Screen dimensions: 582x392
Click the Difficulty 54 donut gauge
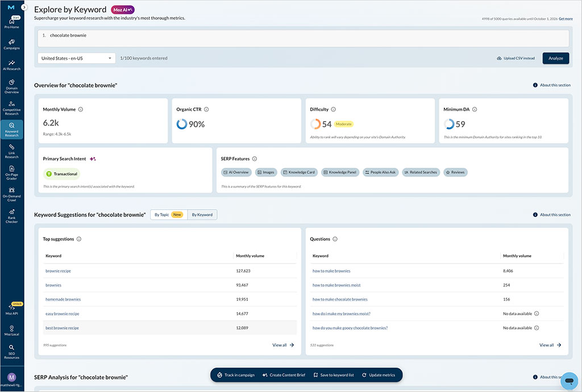coord(315,124)
